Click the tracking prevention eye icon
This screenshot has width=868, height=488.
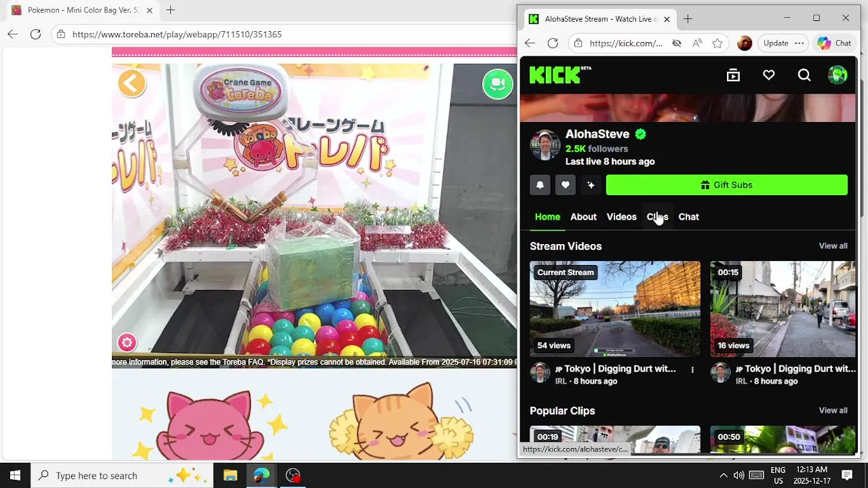(676, 43)
